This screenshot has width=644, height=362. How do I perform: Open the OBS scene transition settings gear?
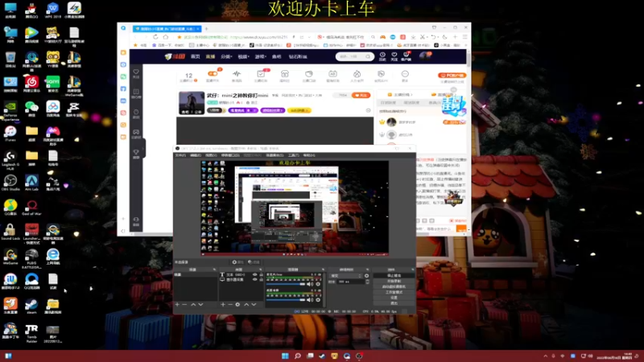click(x=367, y=275)
